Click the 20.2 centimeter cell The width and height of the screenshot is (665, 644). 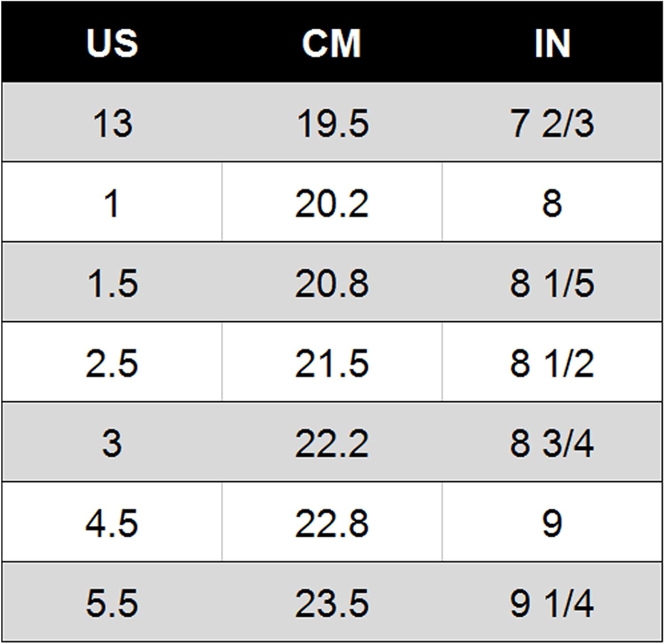click(332, 203)
